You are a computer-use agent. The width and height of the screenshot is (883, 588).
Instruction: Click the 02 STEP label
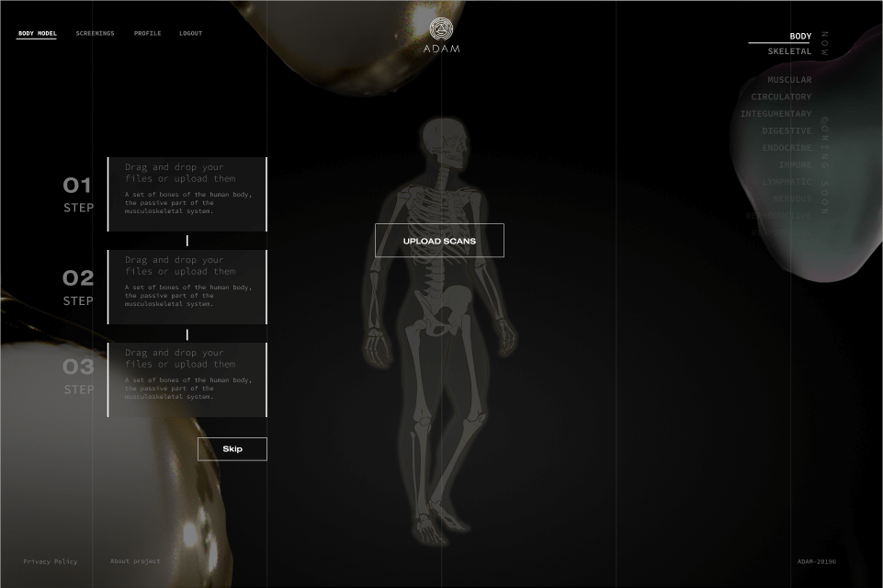[78, 288]
